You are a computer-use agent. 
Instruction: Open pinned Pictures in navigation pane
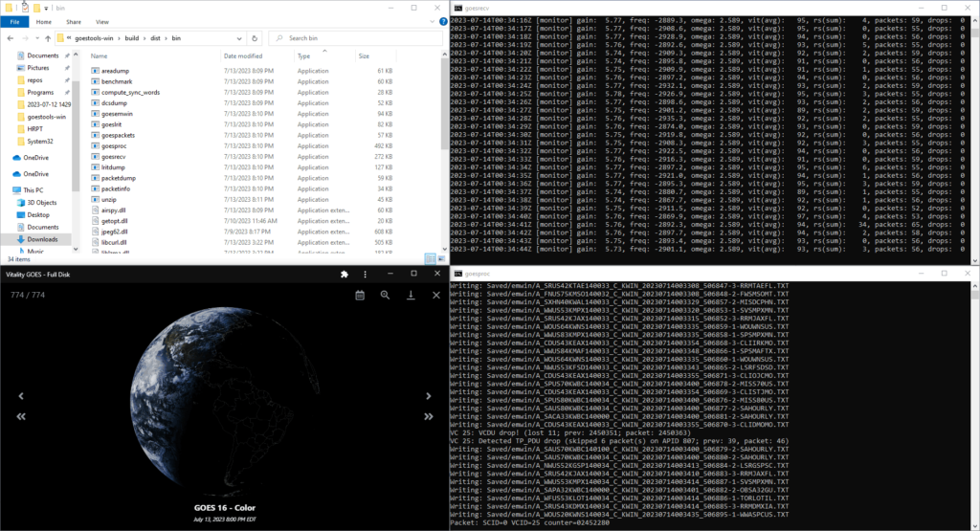37,68
